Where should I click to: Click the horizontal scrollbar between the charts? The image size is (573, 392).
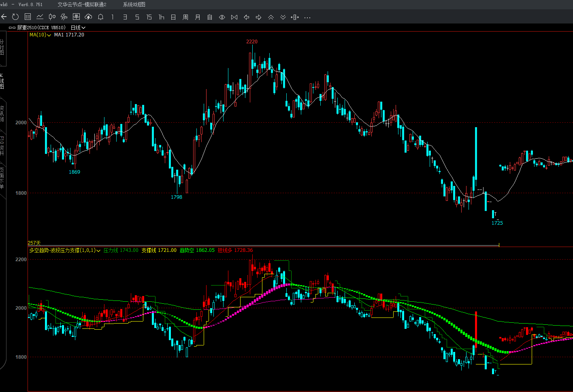click(263, 245)
